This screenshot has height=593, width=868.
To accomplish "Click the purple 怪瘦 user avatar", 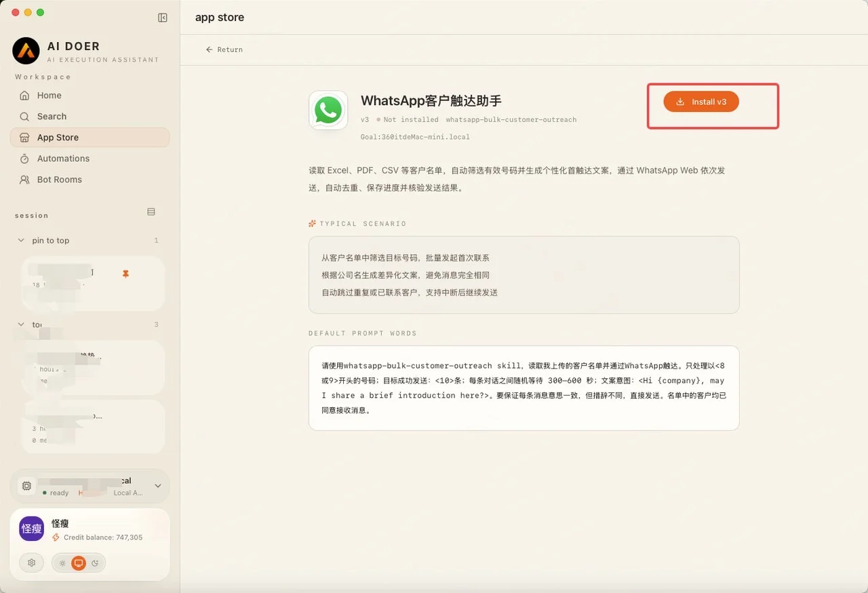I will tap(32, 529).
